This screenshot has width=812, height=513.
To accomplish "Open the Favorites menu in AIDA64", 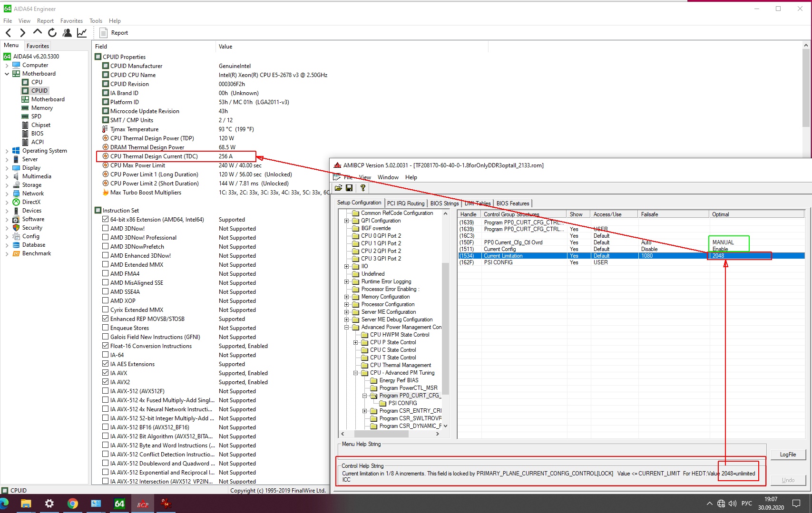I will (x=71, y=21).
